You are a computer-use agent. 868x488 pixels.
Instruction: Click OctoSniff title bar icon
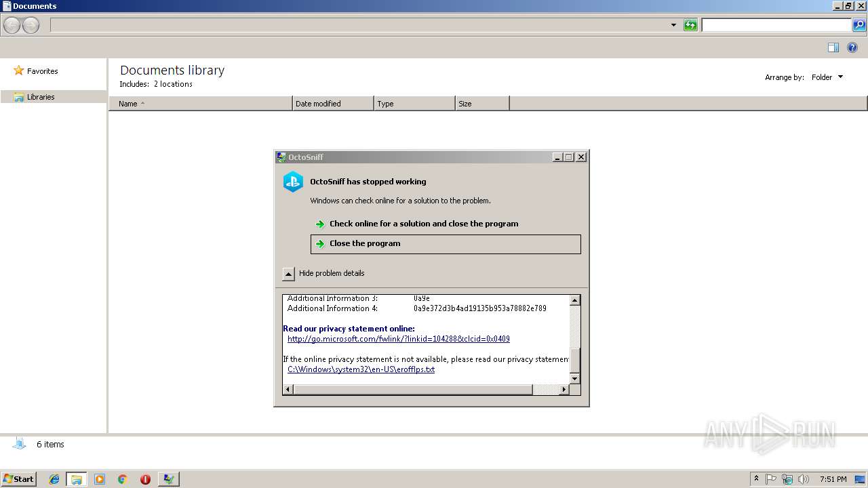point(281,157)
